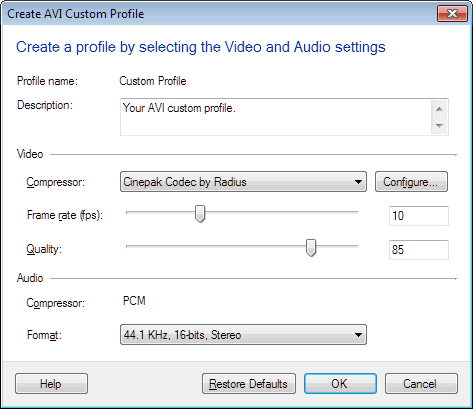The height and width of the screenshot is (409, 473).
Task: Click the Help button
Action: [51, 384]
